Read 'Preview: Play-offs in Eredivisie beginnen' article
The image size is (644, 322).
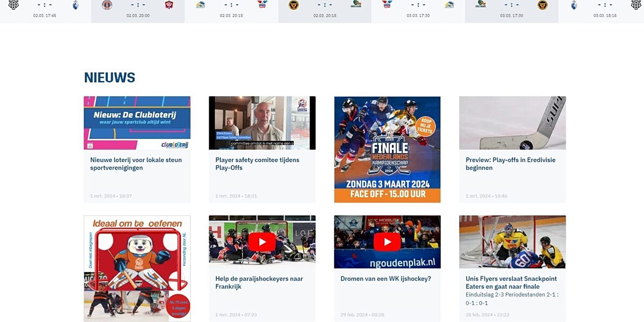510,164
